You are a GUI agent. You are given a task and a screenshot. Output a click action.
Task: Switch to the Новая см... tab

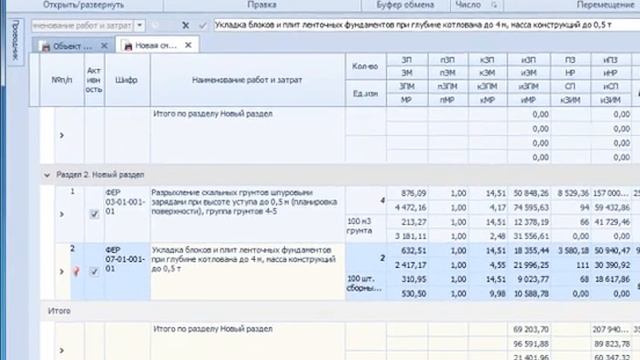point(157,45)
